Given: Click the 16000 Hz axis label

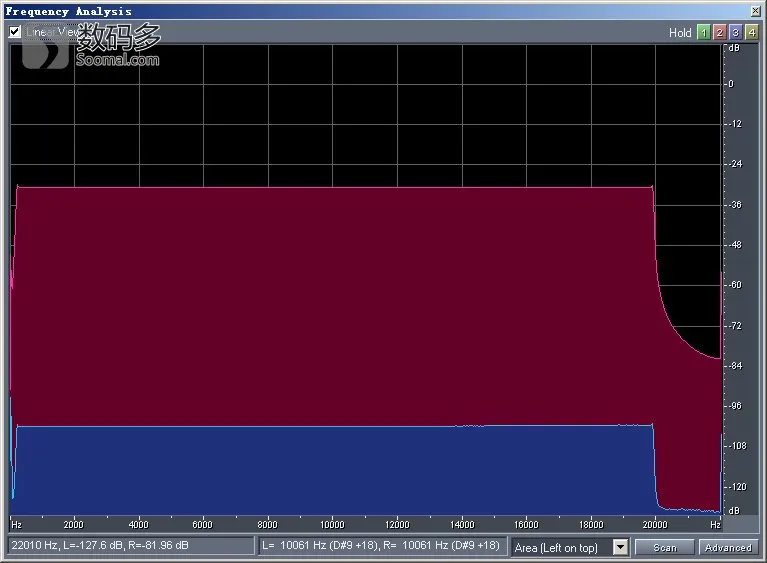Looking at the screenshot, I should coord(526,525).
